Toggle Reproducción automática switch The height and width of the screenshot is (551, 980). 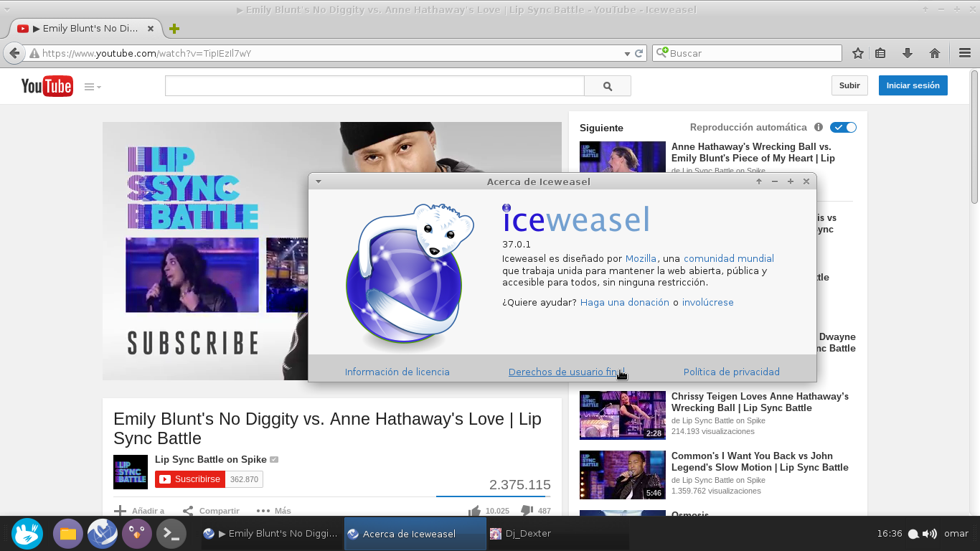[x=843, y=127]
